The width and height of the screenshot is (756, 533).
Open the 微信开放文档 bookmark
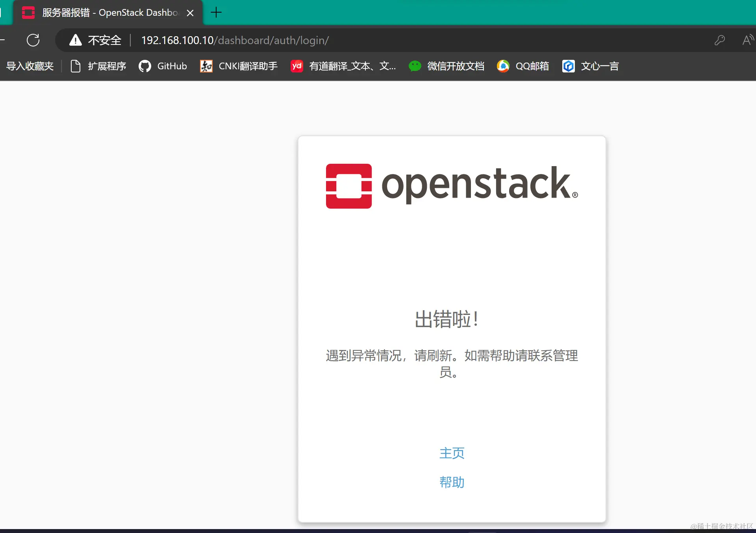tap(446, 66)
